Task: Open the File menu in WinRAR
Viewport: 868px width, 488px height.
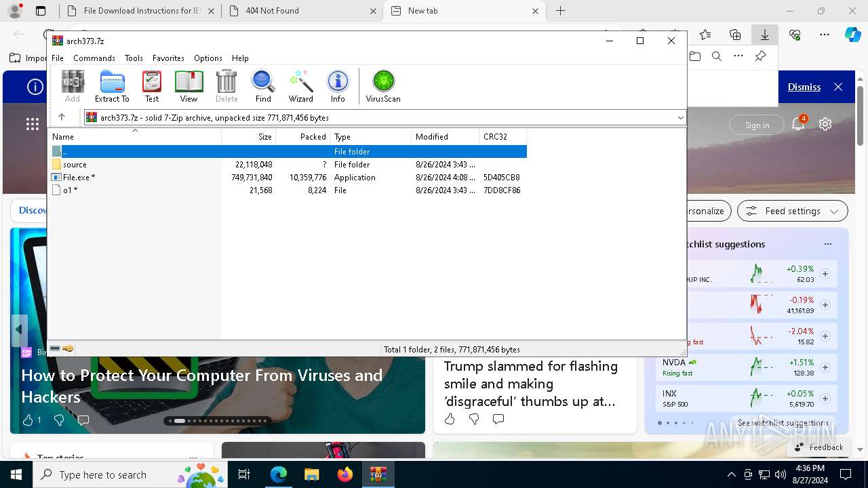Action: point(58,58)
